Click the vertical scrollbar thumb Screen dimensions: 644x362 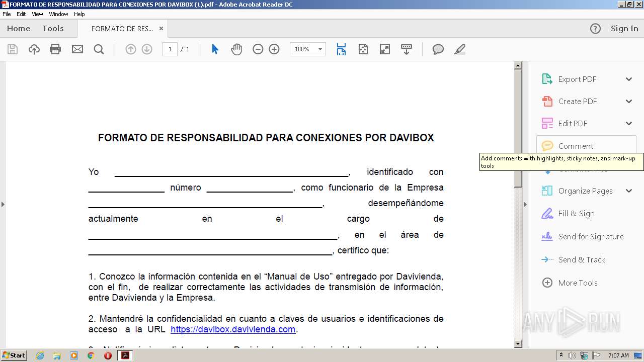(518, 129)
